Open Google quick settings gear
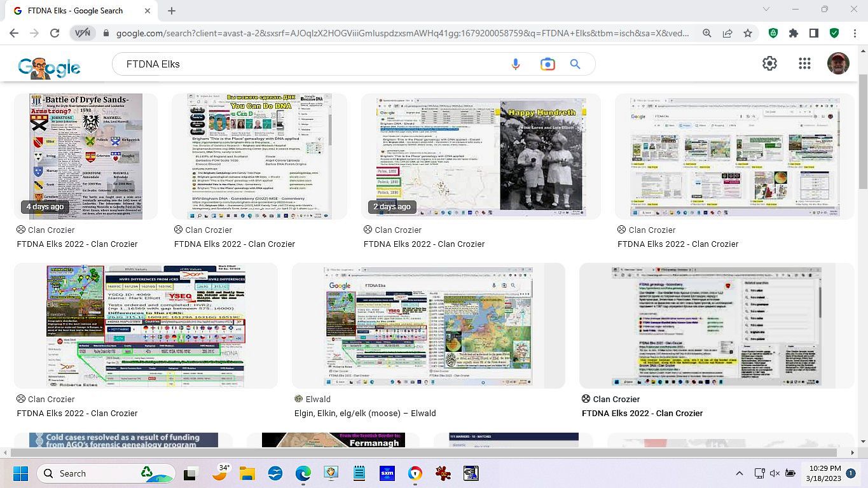Screen dimensions: 868x488 [769, 63]
